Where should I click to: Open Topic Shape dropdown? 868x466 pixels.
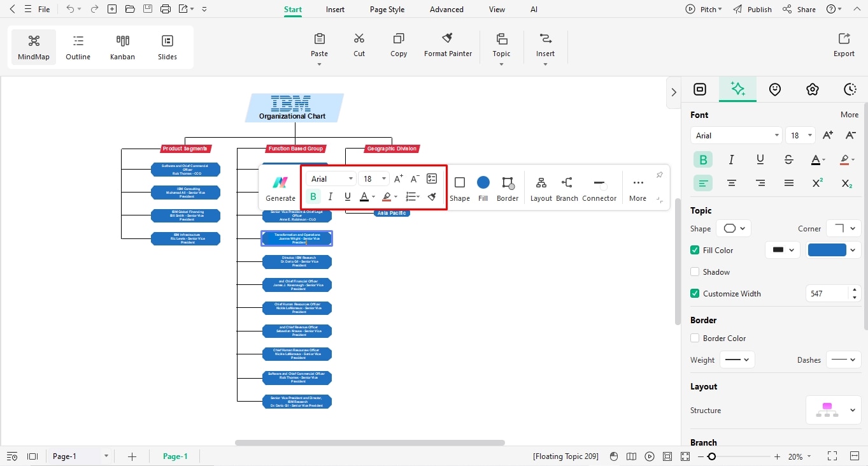pyautogui.click(x=734, y=228)
